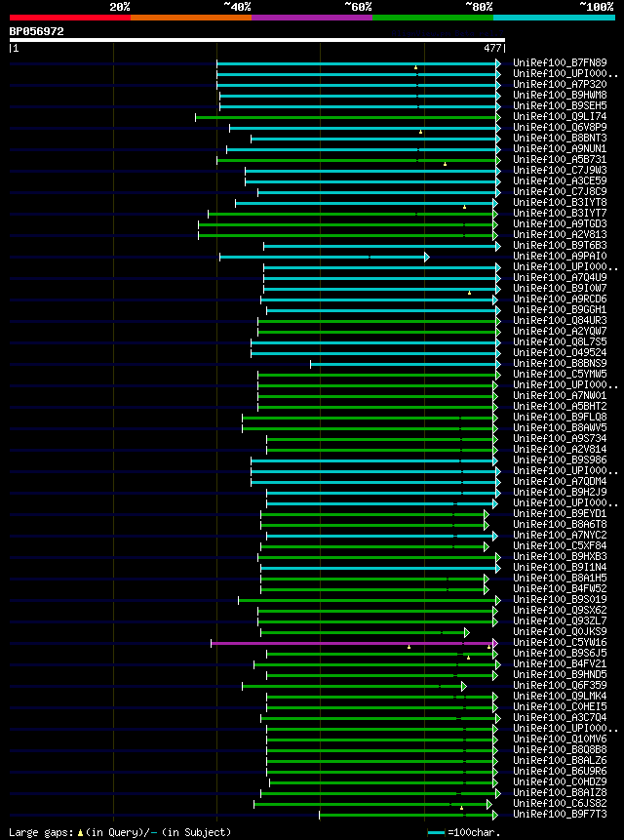Click the UniRef100_B9FLQ8 subject label
This screenshot has height=840, width=624.
click(x=560, y=417)
